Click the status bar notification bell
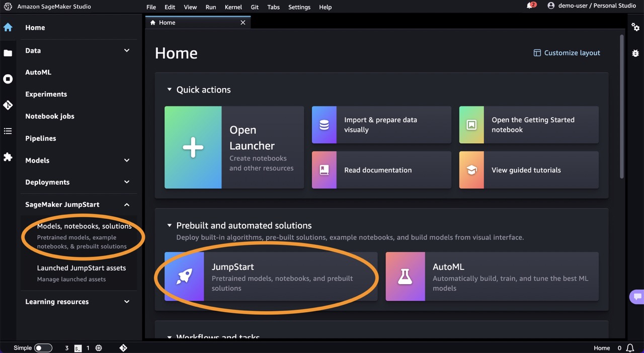644x353 pixels. pos(630,348)
